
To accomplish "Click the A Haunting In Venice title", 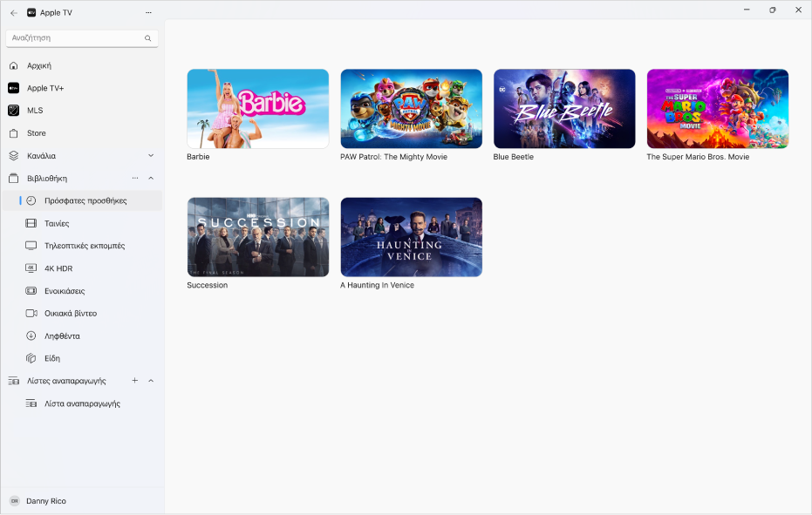I will (x=377, y=285).
